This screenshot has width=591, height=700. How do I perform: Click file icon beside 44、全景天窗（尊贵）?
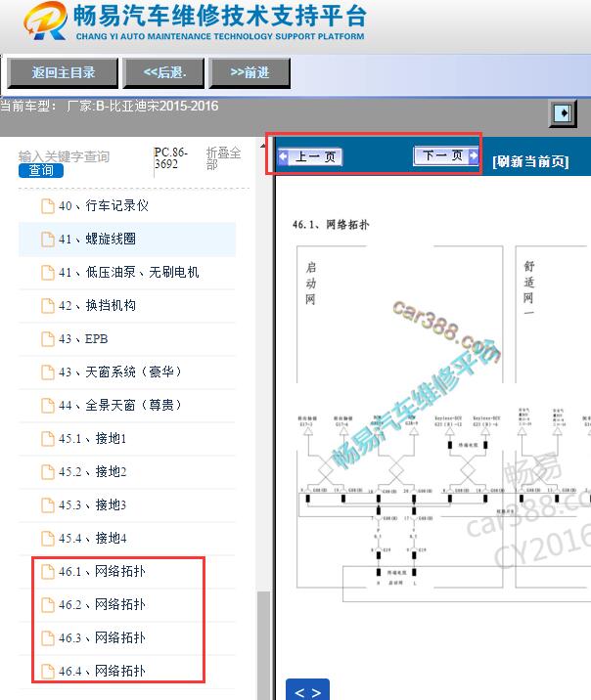47,406
